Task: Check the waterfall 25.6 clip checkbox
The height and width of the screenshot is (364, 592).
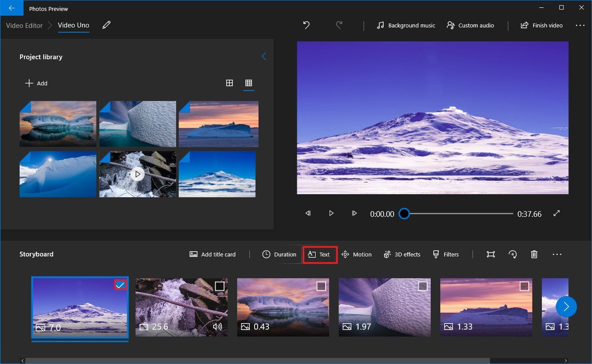Action: tap(220, 286)
